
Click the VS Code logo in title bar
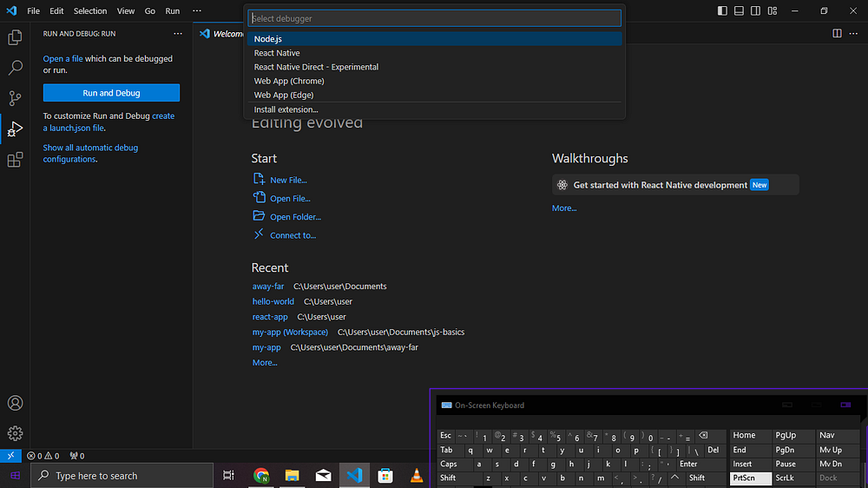tap(11, 10)
